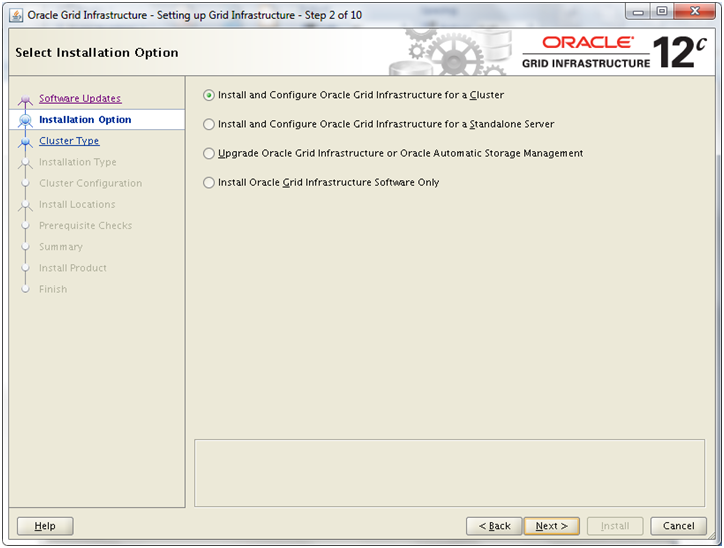
Task: Click the Installation Type step marker icon
Action: click(x=25, y=163)
